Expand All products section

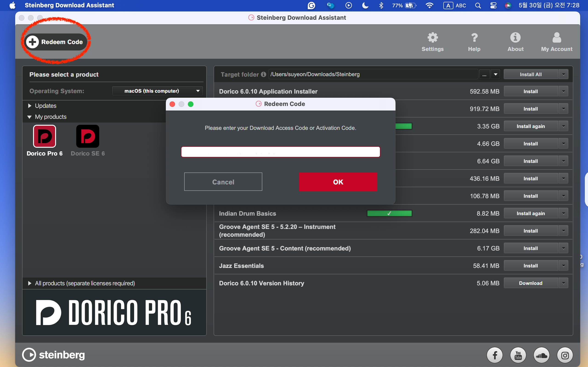pos(30,283)
